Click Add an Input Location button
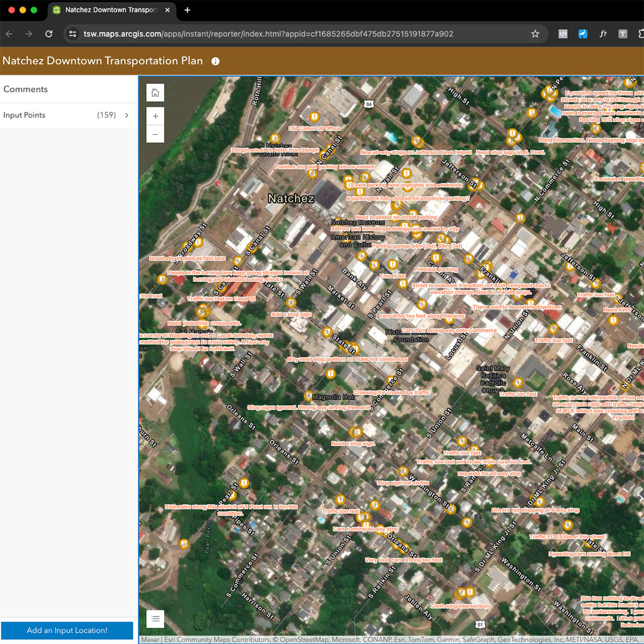This screenshot has height=644, width=644. [x=67, y=630]
